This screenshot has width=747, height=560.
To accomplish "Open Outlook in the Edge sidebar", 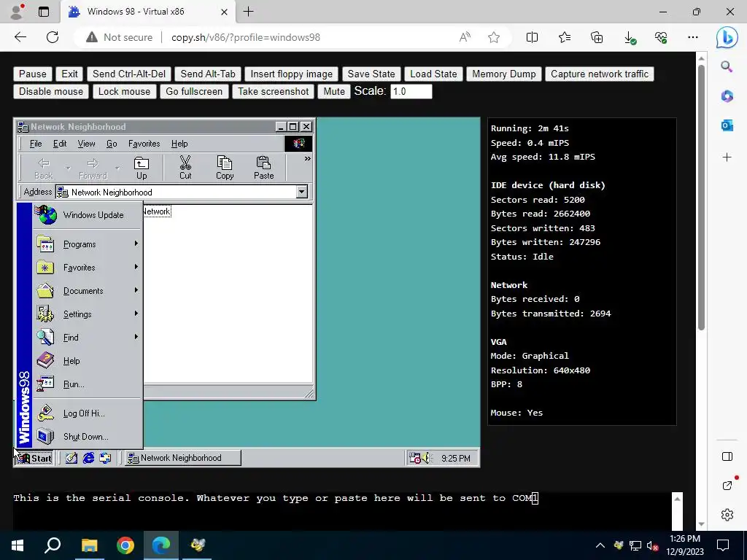I will click(x=727, y=125).
